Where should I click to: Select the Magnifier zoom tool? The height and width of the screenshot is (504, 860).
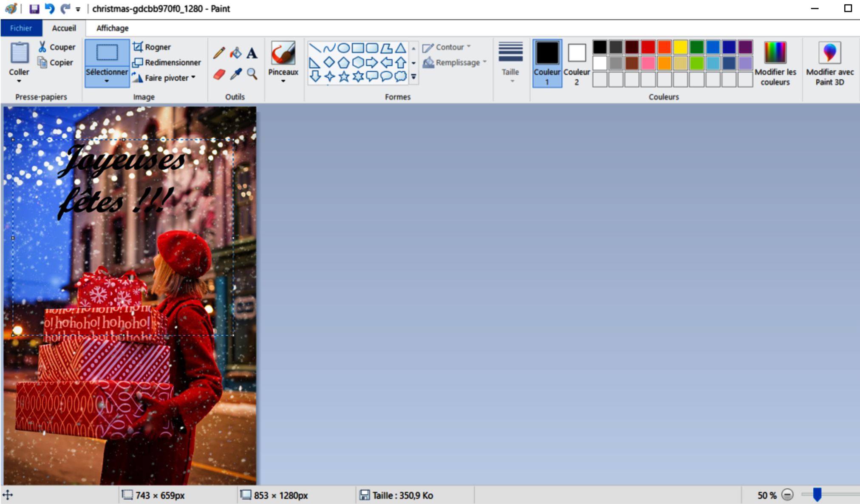[x=252, y=74]
